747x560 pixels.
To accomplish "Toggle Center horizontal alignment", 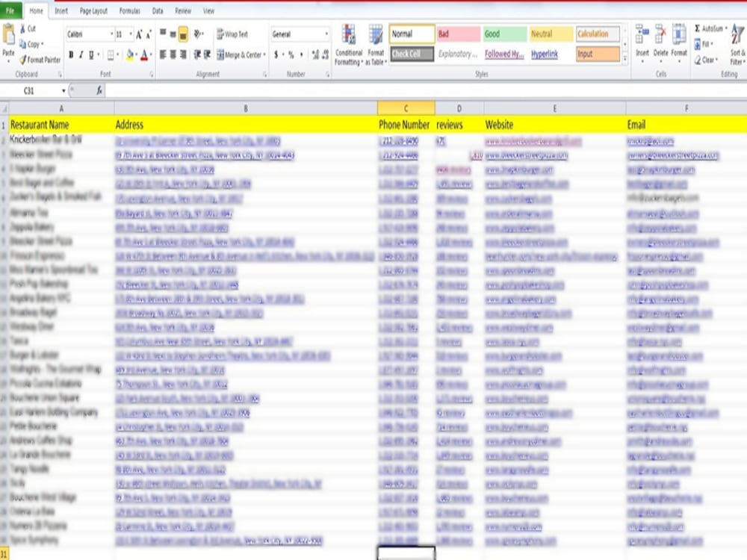I will coord(173,55).
